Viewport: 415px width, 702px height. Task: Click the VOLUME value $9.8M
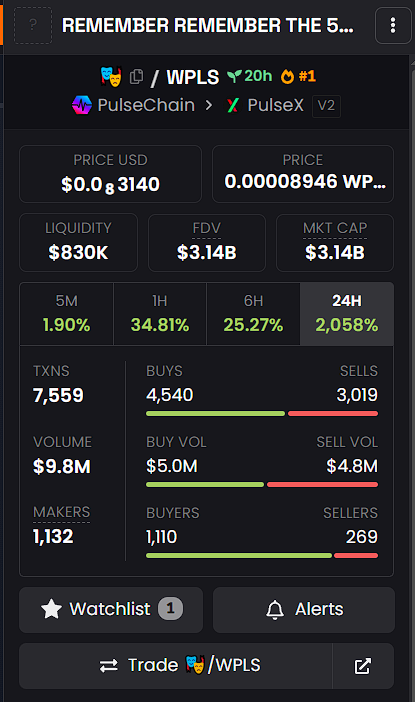tap(62, 467)
